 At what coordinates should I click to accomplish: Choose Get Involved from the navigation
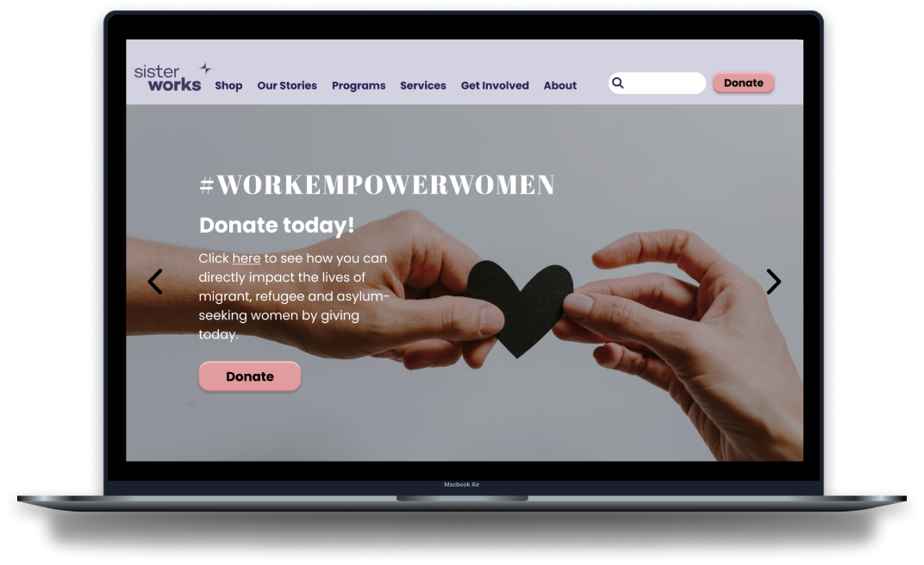tap(495, 85)
